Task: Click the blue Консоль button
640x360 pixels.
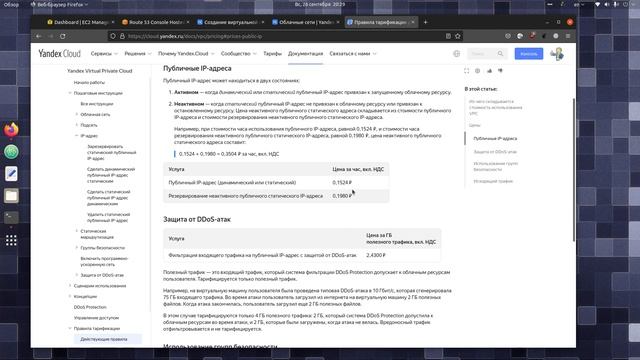Action: coord(529,53)
